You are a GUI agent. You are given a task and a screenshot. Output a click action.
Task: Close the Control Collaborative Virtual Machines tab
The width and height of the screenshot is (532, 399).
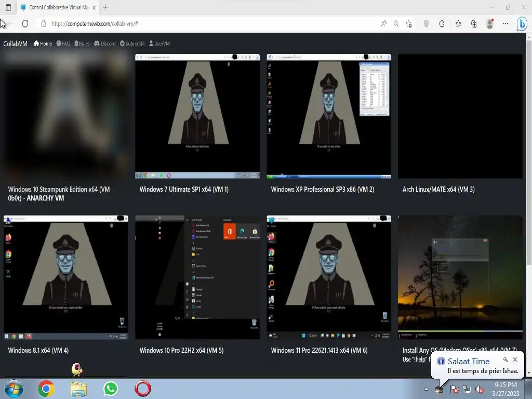(94, 7)
